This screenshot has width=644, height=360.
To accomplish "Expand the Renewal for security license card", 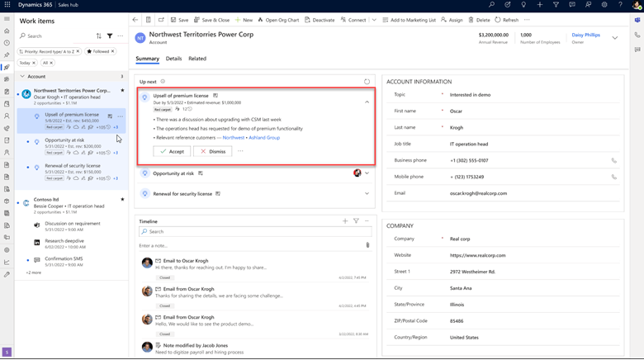I will (x=367, y=194).
